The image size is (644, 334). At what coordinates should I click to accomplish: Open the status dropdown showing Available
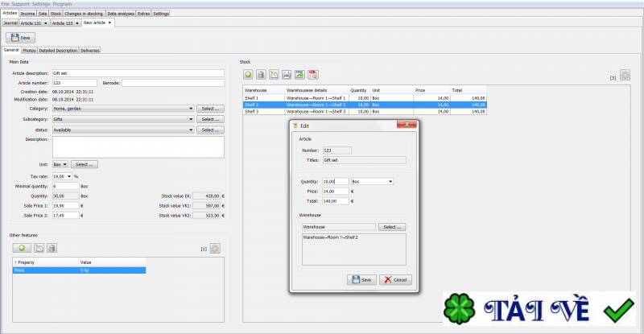(190, 129)
